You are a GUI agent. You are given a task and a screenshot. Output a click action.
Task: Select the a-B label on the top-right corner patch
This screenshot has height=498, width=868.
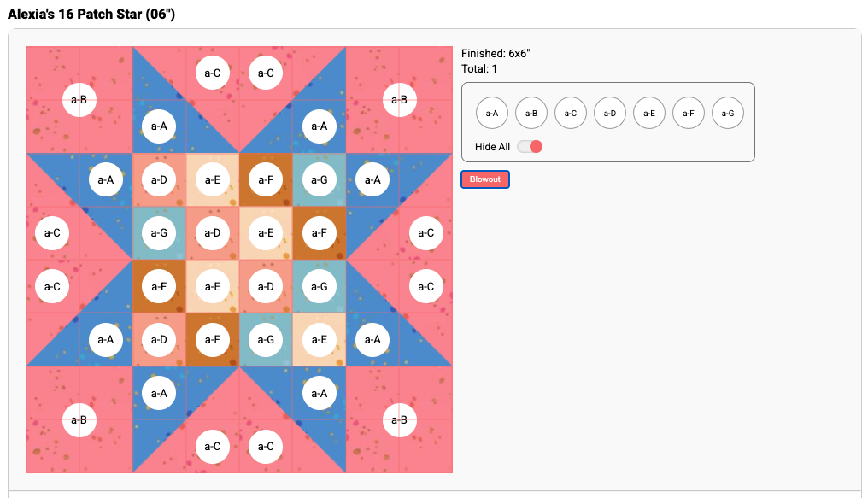click(x=399, y=100)
